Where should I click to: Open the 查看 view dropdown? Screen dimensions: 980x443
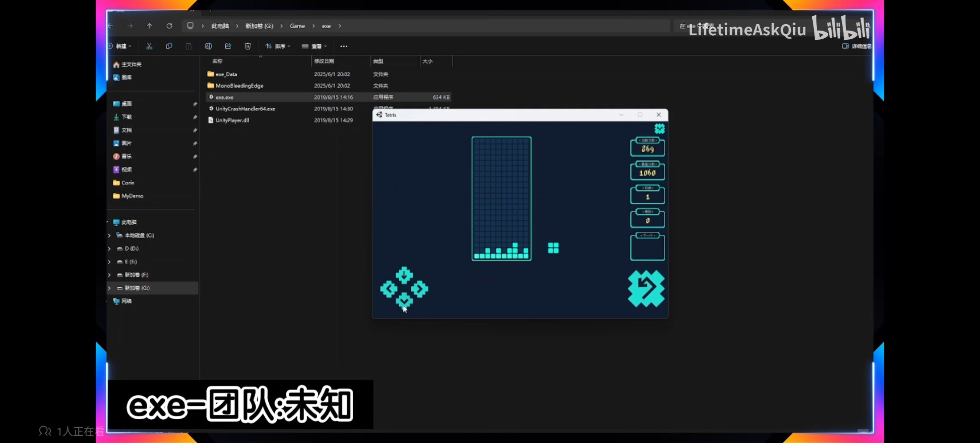[x=314, y=46]
